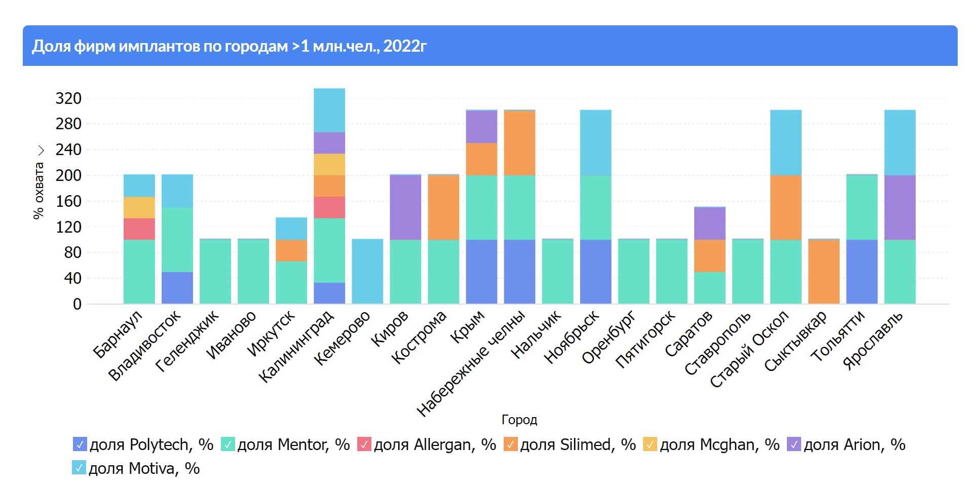Select the Набережные челны axis label
Viewport: 980px width, 483px height.
tap(471, 363)
